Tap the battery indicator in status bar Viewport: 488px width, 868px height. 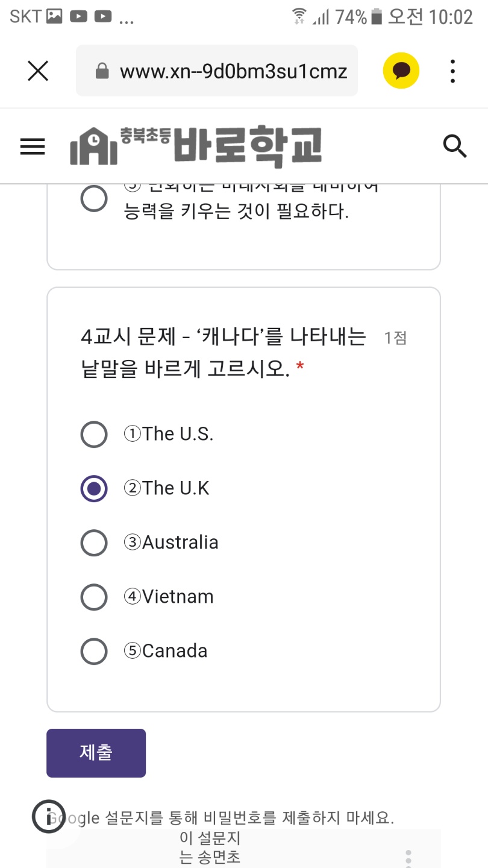click(377, 16)
